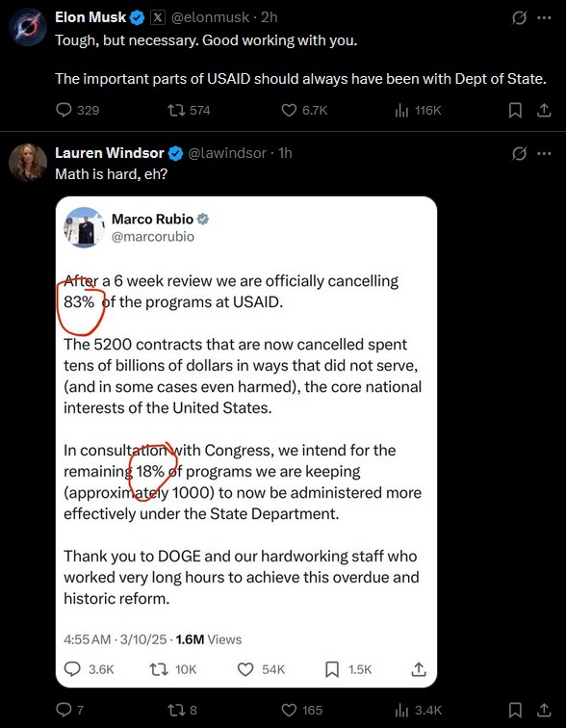Open Elon Musk's profile name link
The height and width of the screenshot is (728, 566).
[x=90, y=17]
